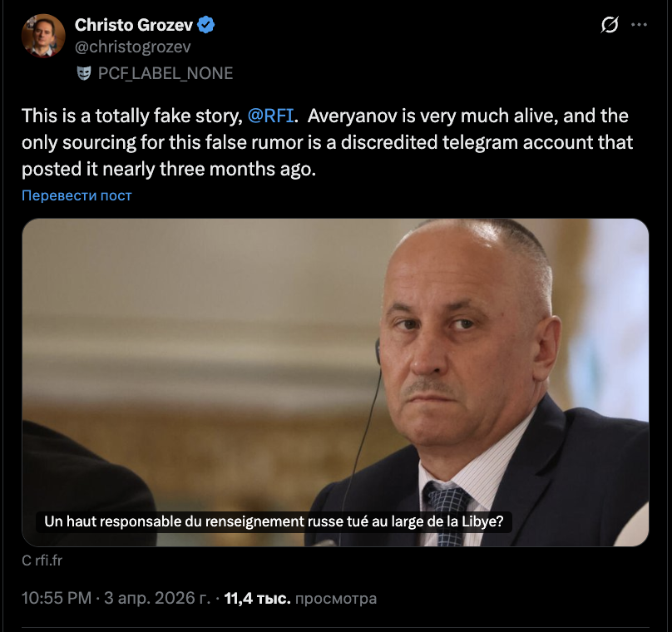
Task: Click "Перевести пост" to translate
Action: click(x=77, y=195)
